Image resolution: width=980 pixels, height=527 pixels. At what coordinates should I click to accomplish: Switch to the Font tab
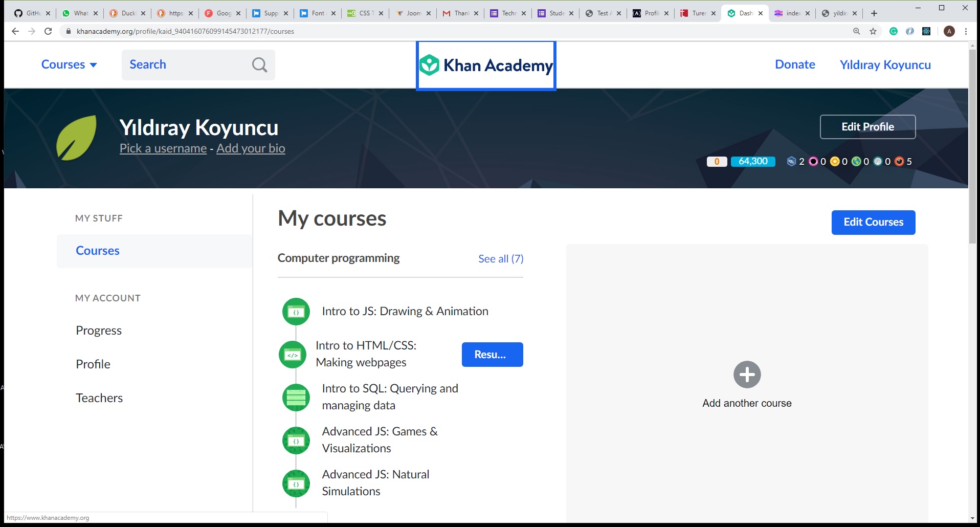coord(317,13)
